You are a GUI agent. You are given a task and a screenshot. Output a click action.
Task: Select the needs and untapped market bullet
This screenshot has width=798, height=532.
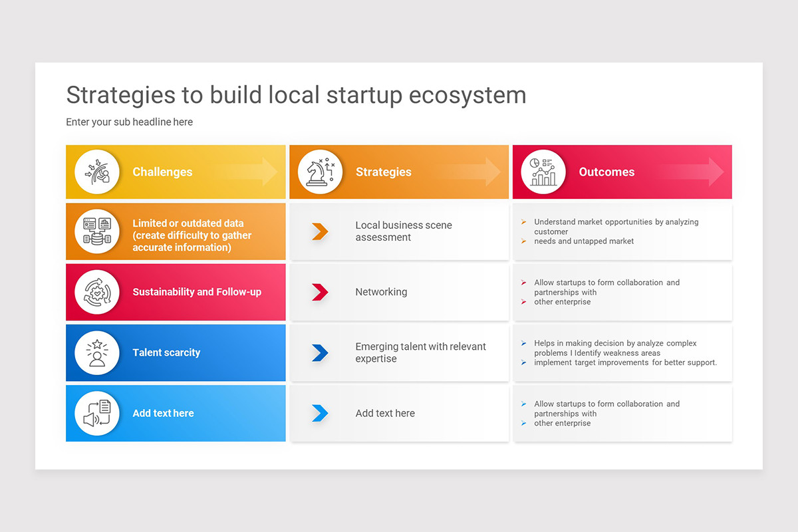tap(584, 241)
